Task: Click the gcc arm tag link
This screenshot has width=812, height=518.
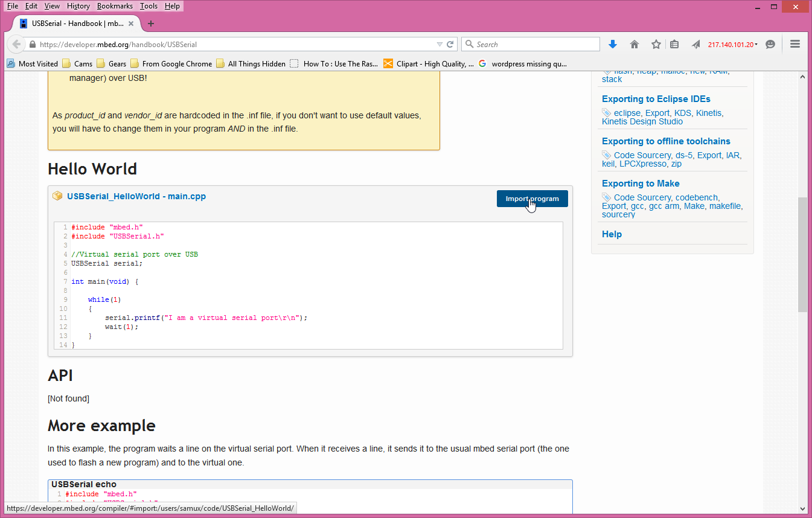Action: (x=663, y=206)
